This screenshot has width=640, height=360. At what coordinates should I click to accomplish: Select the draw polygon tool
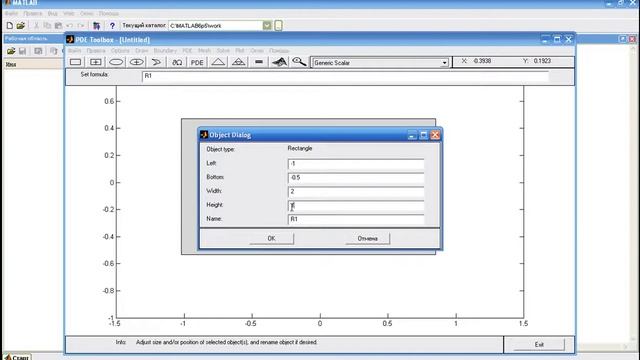click(x=156, y=62)
